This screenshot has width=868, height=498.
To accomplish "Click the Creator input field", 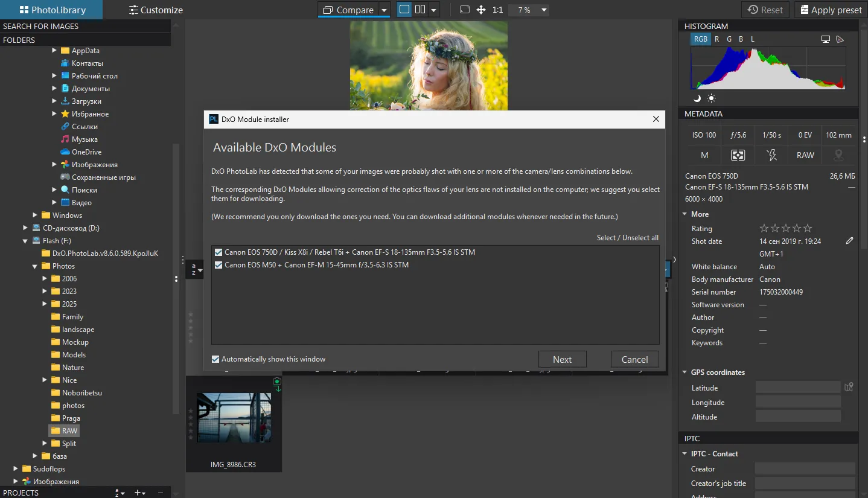I will tap(805, 468).
